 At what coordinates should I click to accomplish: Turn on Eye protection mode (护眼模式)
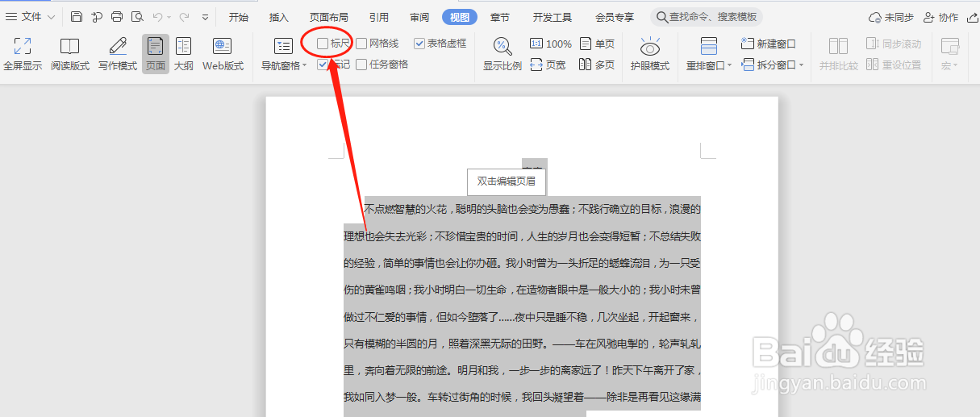coord(650,54)
